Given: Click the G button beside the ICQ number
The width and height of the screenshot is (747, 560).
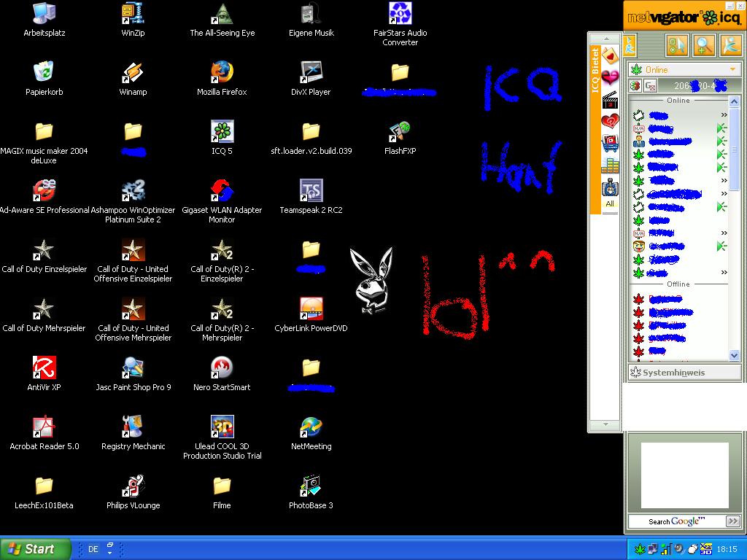Looking at the screenshot, I should click(x=650, y=86).
